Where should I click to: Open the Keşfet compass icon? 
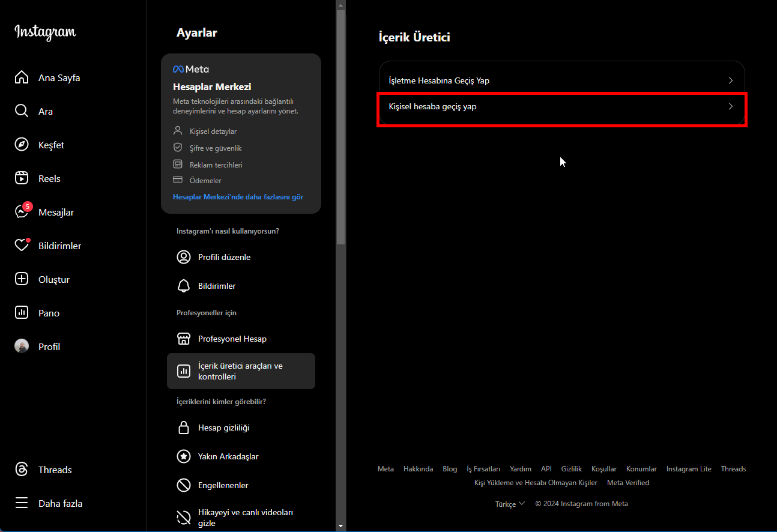(22, 145)
